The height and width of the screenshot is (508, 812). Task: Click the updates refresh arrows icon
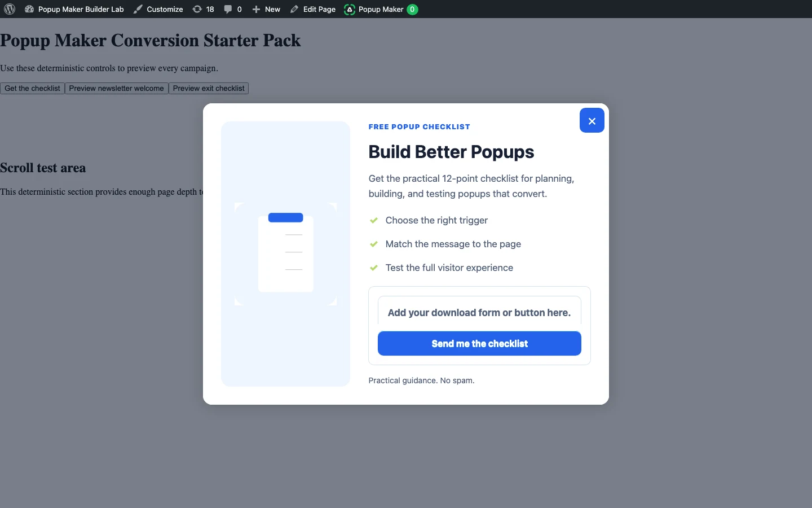[x=197, y=9]
